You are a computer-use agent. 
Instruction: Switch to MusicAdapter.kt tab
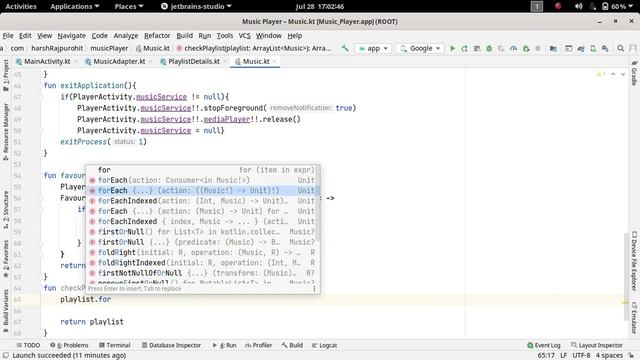[115, 61]
